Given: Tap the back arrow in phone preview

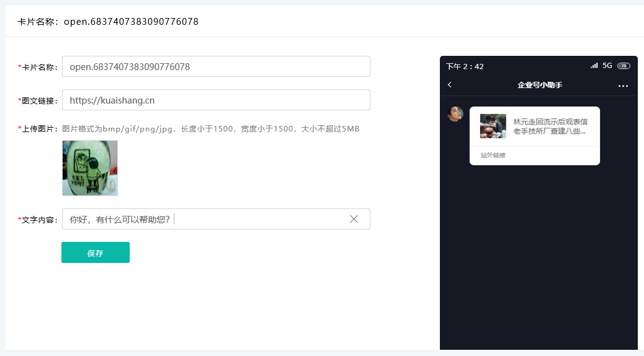Looking at the screenshot, I should (x=450, y=85).
